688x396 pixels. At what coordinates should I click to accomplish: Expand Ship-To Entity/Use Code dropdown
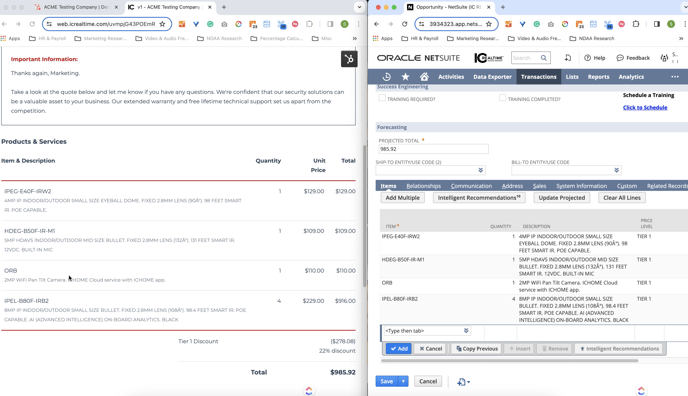tap(480, 170)
